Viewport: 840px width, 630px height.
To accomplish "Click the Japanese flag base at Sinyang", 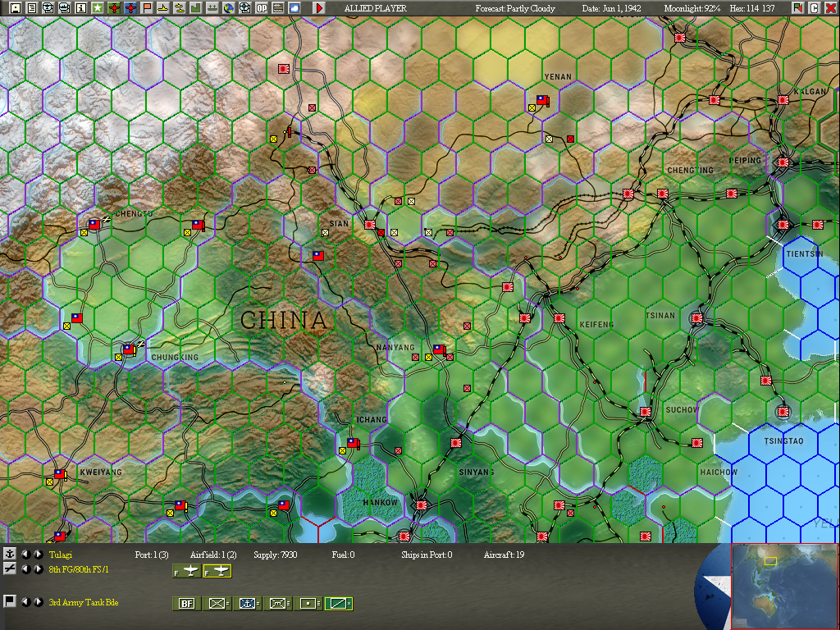I will (455, 443).
